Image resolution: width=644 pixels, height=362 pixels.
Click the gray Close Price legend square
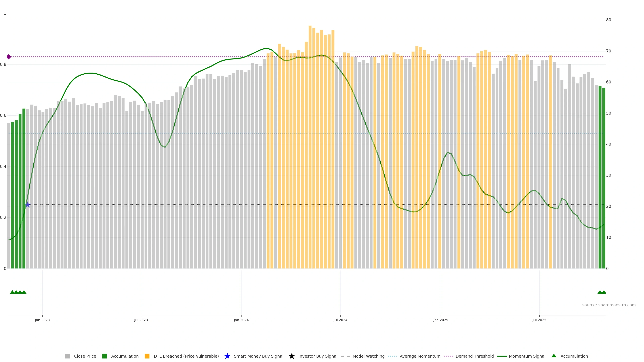point(67,356)
